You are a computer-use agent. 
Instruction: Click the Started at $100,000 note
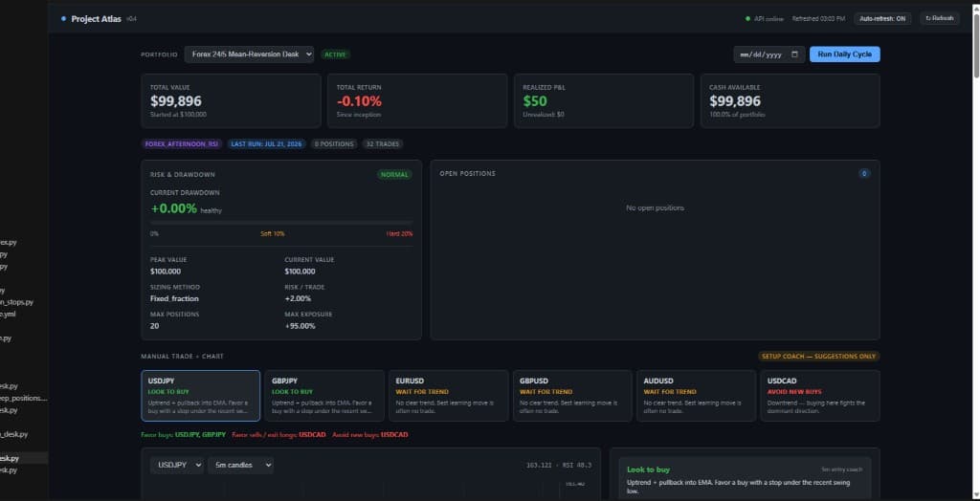(x=178, y=115)
